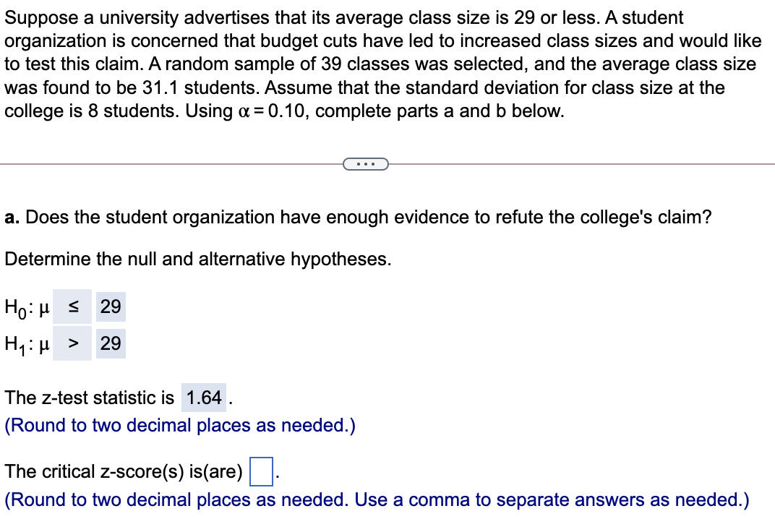The height and width of the screenshot is (532, 775).
Task: Click the 29 value in the H0 hypothesis
Action: [111, 306]
